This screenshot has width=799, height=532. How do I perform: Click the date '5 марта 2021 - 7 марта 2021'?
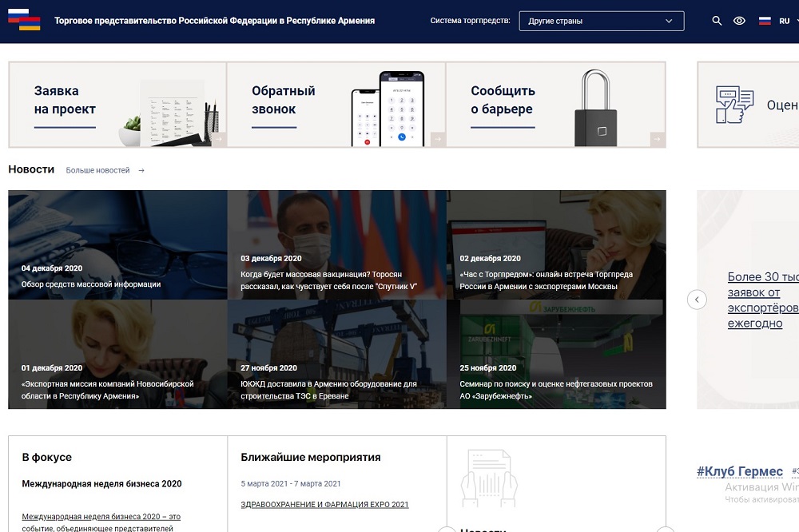click(x=291, y=483)
